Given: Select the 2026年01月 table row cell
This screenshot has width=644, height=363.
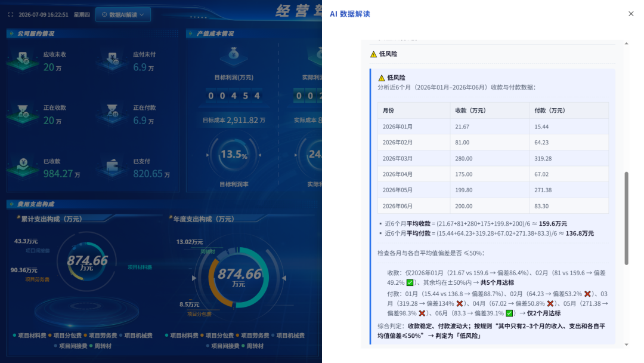Looking at the screenshot, I should [414, 127].
